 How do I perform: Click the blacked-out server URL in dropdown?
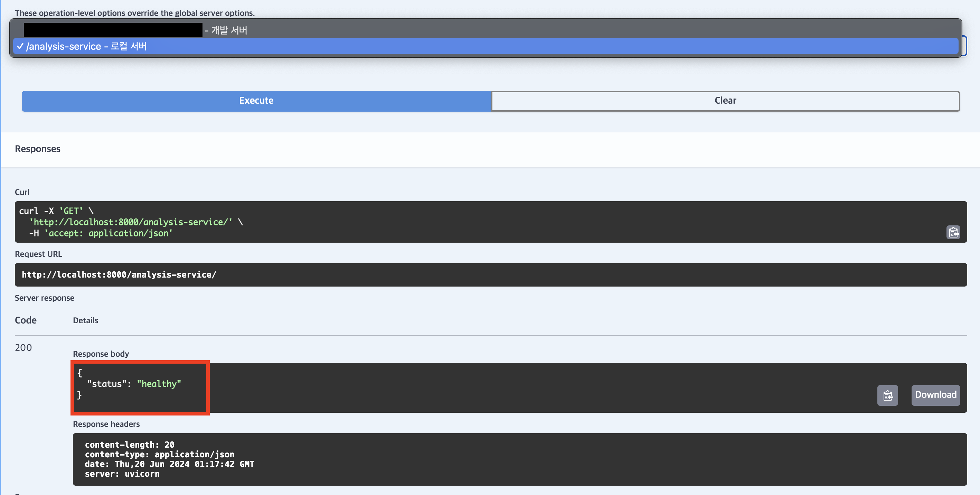tap(113, 30)
